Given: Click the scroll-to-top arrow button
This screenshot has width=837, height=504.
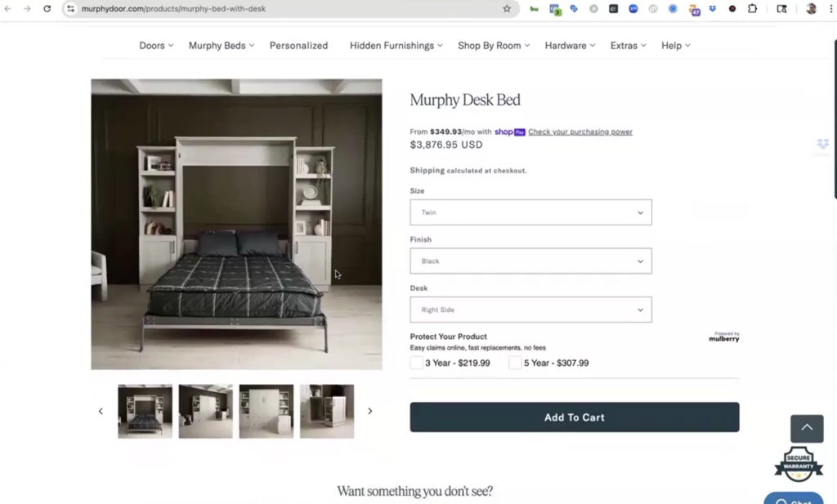Looking at the screenshot, I should (807, 428).
